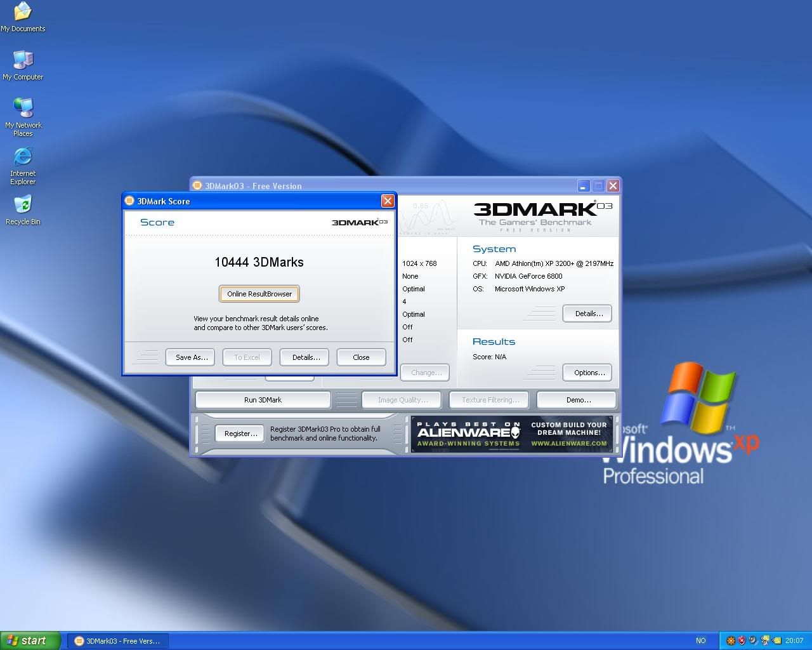Viewport: 812px width, 650px height.
Task: Click the orange sun-shaped tray icon
Action: pos(731,640)
